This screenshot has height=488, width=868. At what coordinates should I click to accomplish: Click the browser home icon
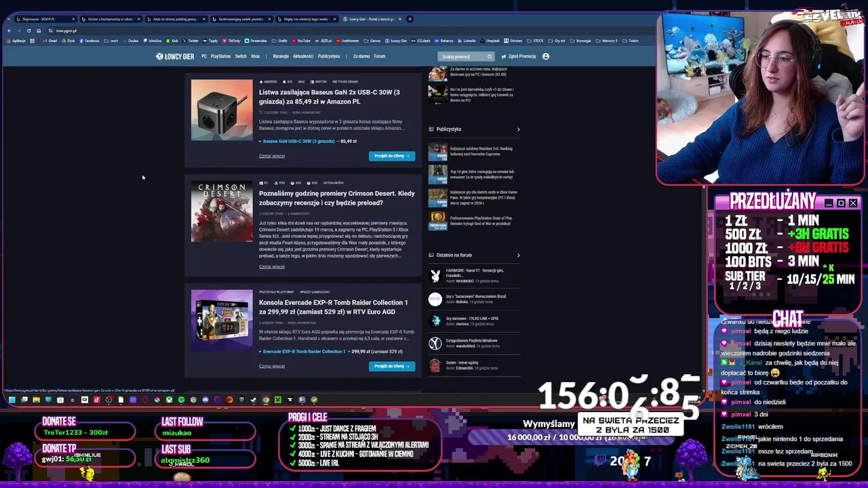(39, 30)
